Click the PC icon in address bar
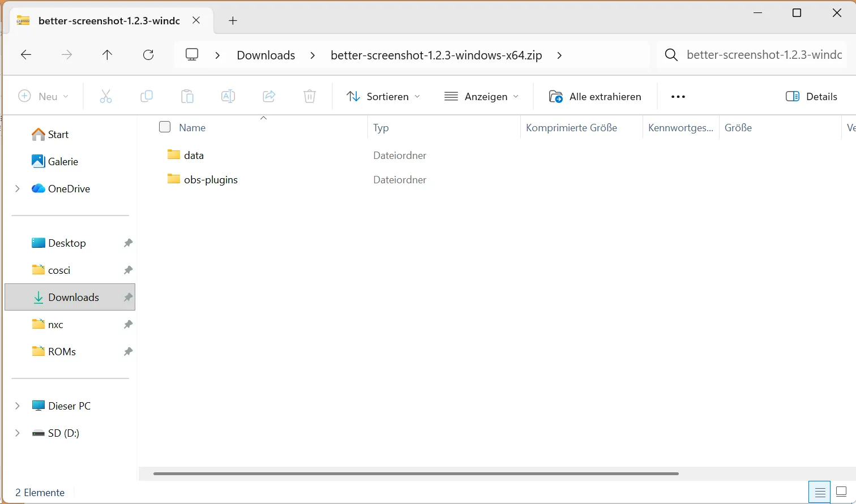 tap(192, 55)
